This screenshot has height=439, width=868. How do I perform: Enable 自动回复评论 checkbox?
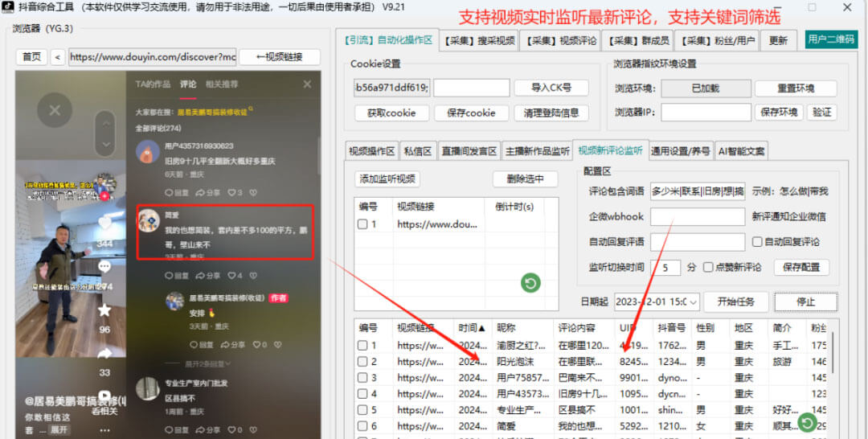click(757, 242)
